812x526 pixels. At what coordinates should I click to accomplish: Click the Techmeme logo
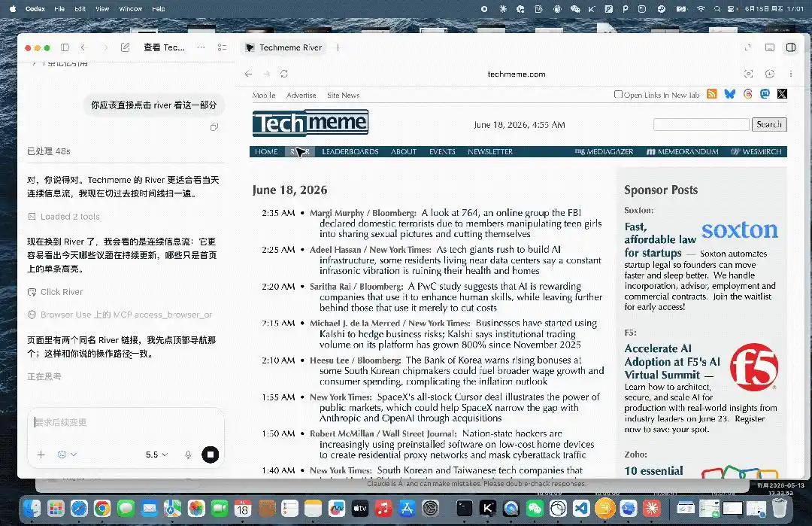(311, 123)
